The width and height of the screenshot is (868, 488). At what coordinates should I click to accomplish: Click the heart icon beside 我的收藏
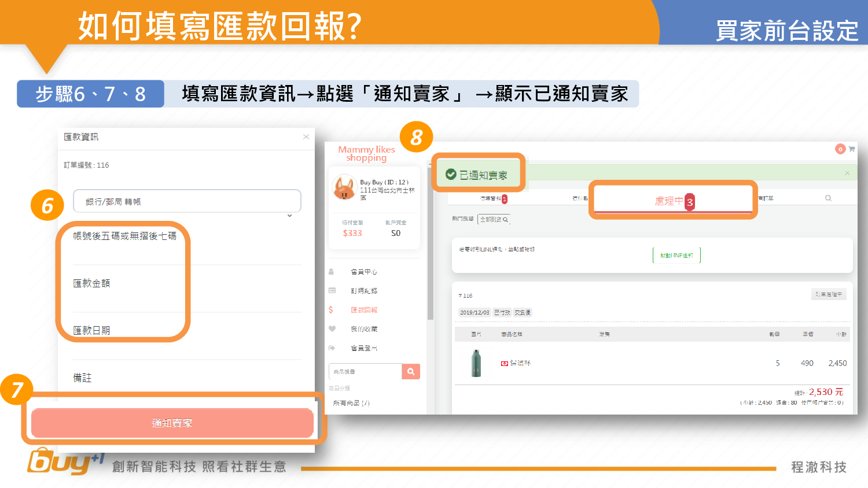(x=332, y=329)
